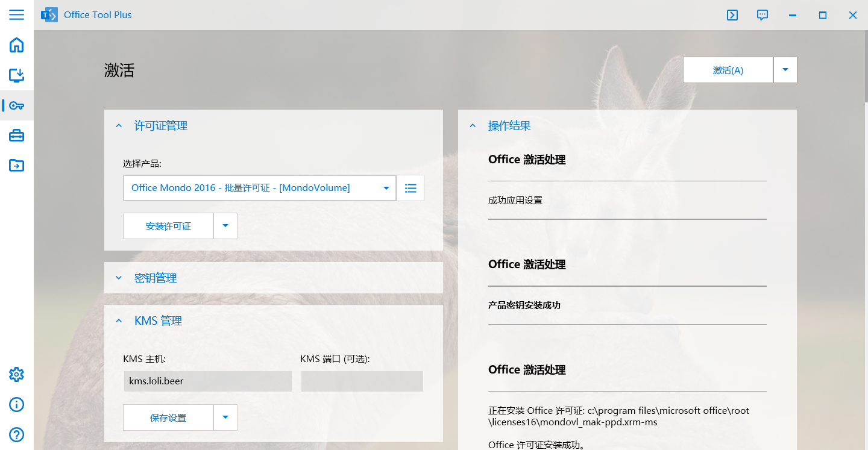Expand the 密钥管理 section

[119, 278]
